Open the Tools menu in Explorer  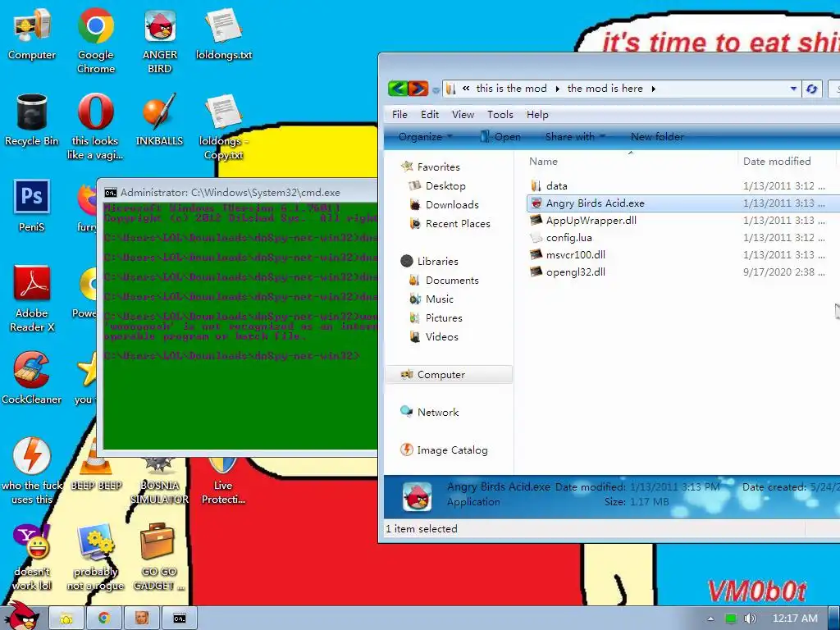pos(500,115)
